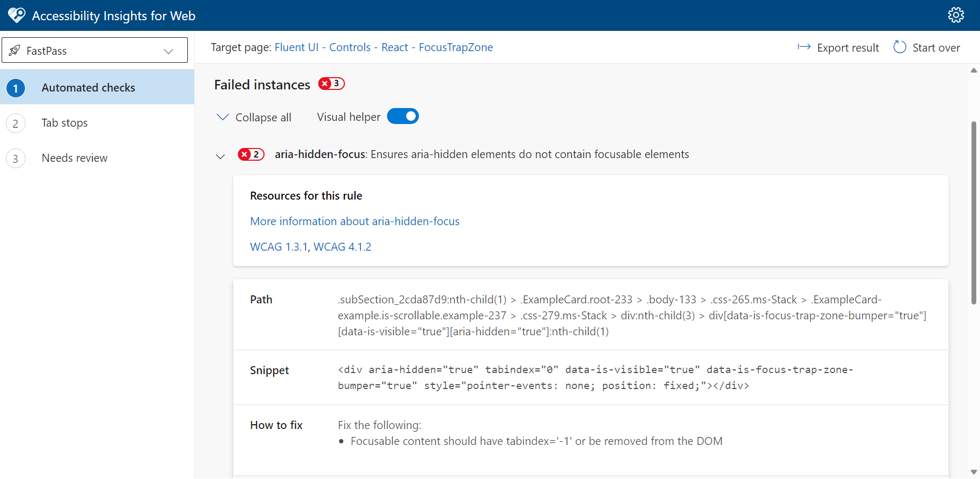This screenshot has width=980, height=479.
Task: Collapse all failed instances
Action: (253, 117)
